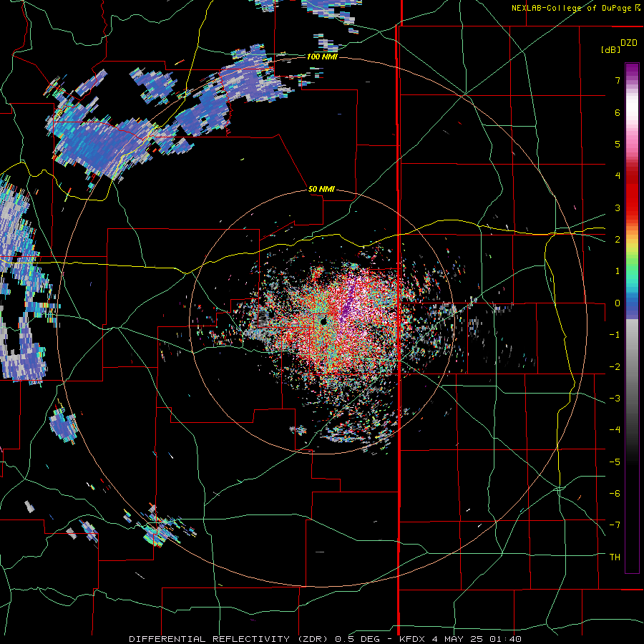Screen dimensions: 644x644
Task: Click the 2 value on the color scale
Action: 618,240
